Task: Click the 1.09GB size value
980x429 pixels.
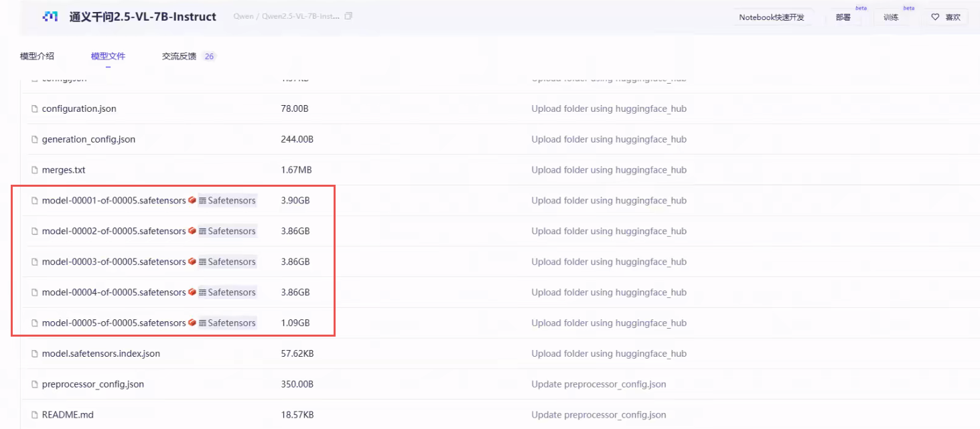Action: (x=295, y=323)
